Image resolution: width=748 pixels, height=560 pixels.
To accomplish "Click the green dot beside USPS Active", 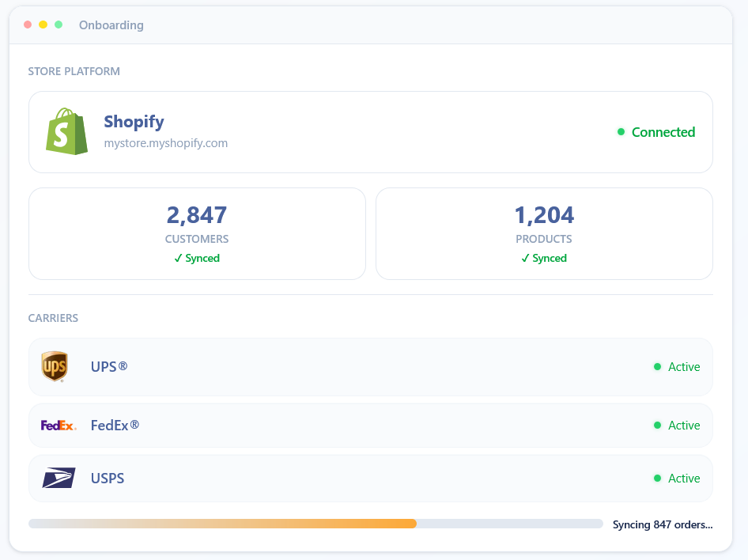I will 657,478.
